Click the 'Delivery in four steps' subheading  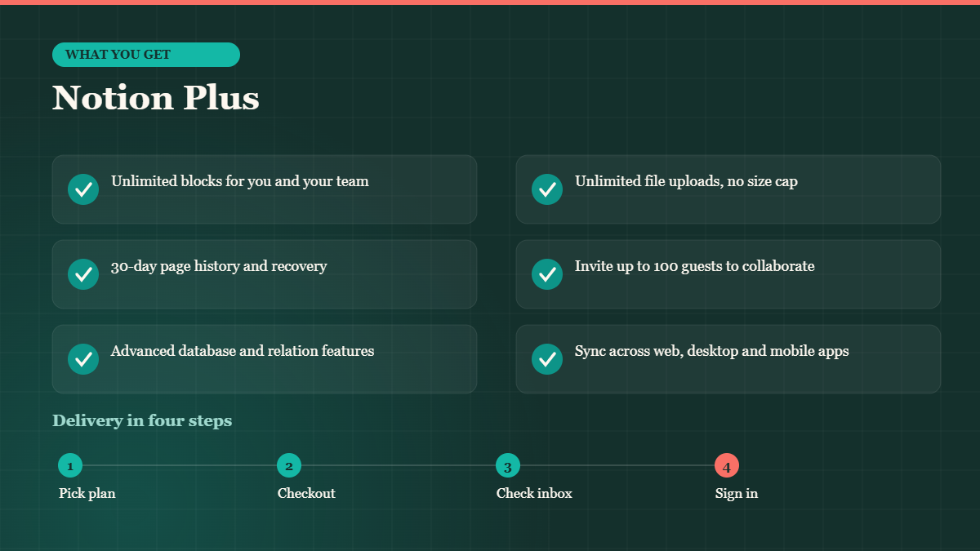point(142,420)
